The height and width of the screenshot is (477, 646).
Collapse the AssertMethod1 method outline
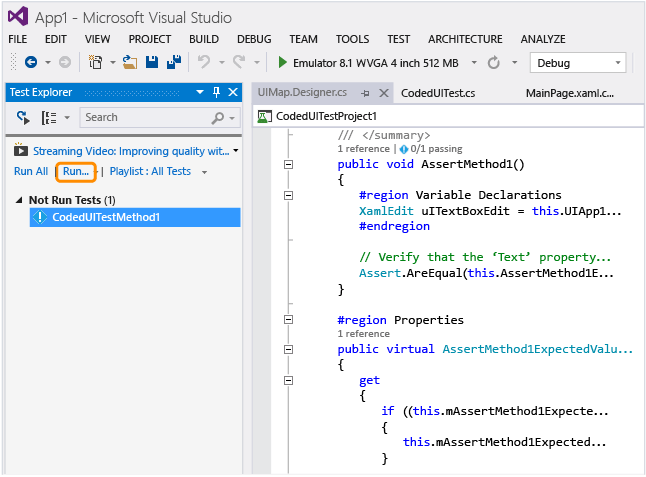[288, 165]
